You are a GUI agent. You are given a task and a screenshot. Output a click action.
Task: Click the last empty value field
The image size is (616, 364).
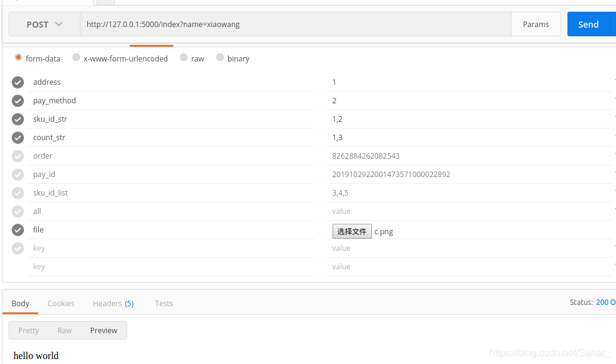tap(470, 267)
